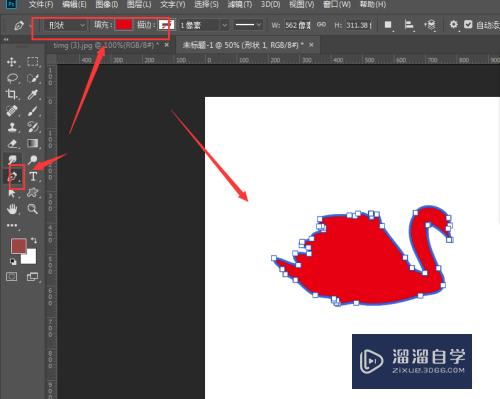
Task: Open the pen tool preset picker
Action: pyautogui.click(x=19, y=25)
